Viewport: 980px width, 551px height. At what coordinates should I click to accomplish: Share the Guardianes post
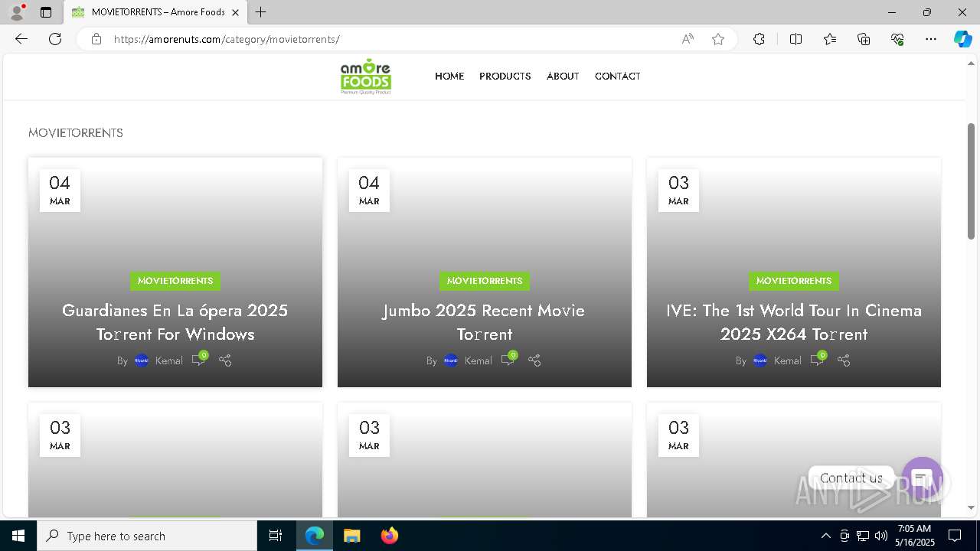225,360
